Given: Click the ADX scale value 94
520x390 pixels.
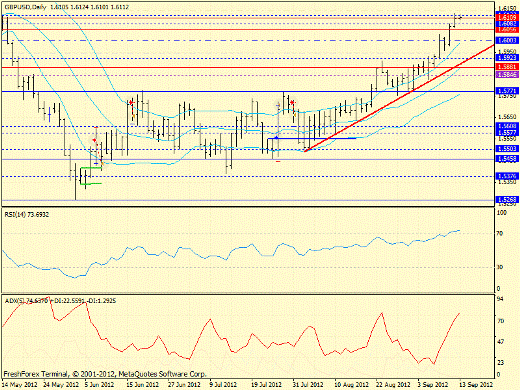Looking at the screenshot, I should tap(500, 299).
